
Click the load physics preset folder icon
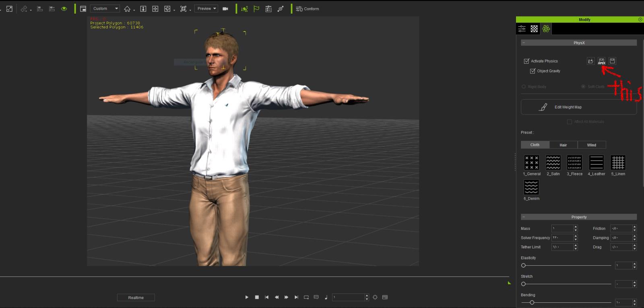coord(590,61)
